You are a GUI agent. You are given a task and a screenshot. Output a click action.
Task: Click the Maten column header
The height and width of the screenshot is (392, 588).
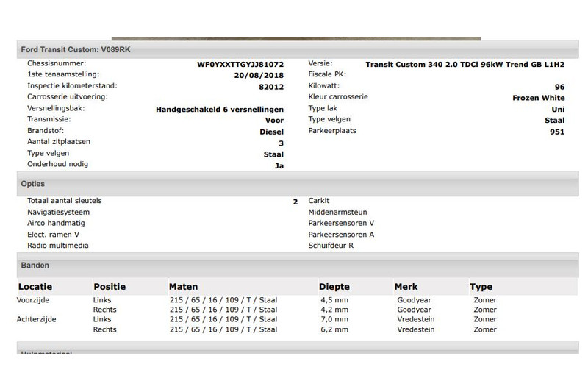(183, 287)
